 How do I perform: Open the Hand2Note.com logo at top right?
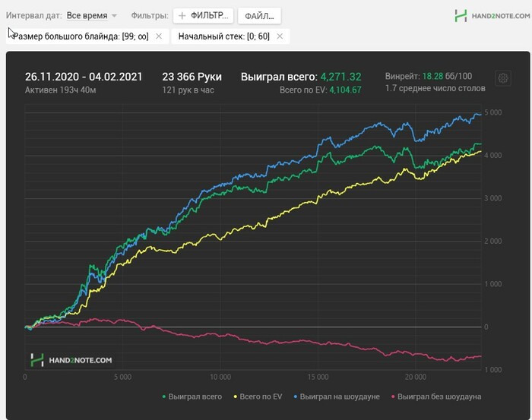(x=492, y=16)
